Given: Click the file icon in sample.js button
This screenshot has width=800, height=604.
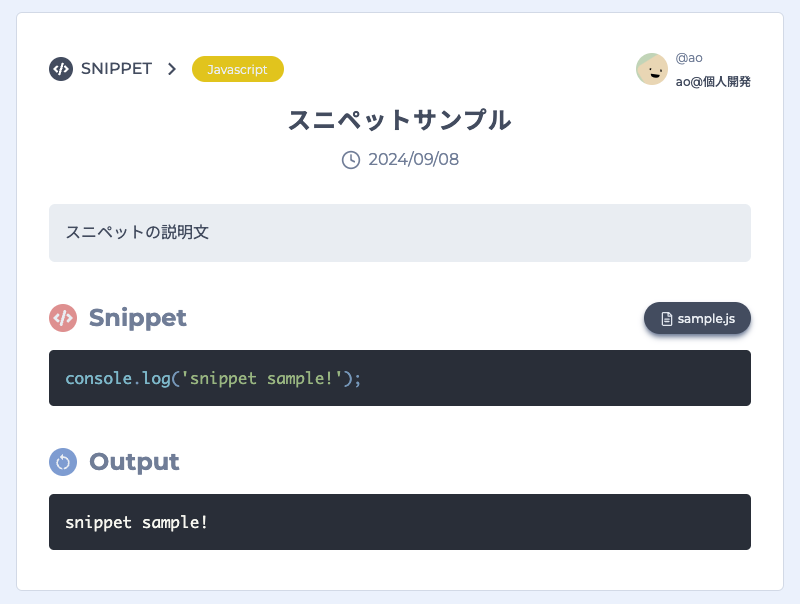Looking at the screenshot, I should (x=667, y=319).
